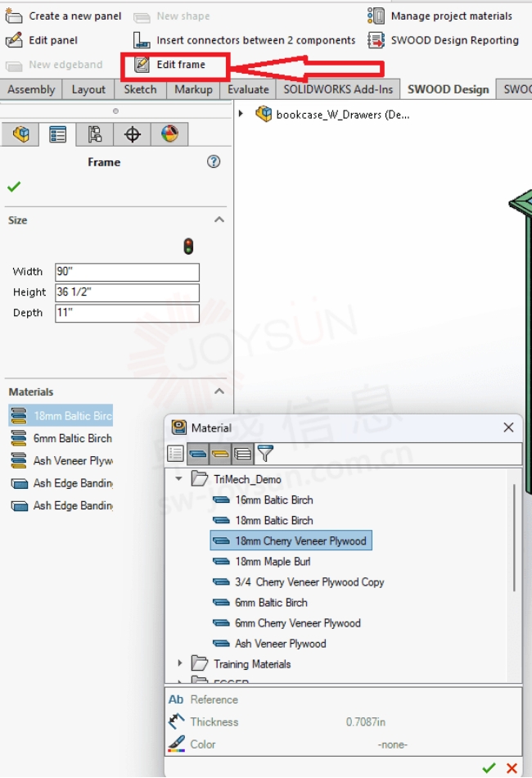Click the Width input field
The width and height of the screenshot is (532, 778).
(127, 272)
